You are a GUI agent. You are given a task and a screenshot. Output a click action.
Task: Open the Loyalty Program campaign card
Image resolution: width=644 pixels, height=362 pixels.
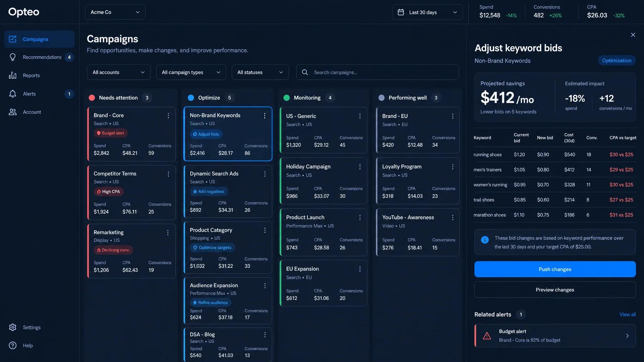coord(418,181)
